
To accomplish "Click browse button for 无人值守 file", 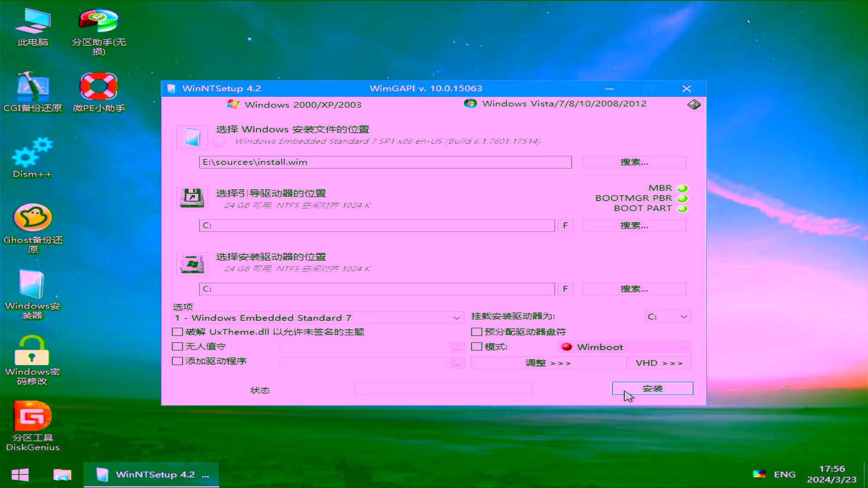I will pos(458,348).
